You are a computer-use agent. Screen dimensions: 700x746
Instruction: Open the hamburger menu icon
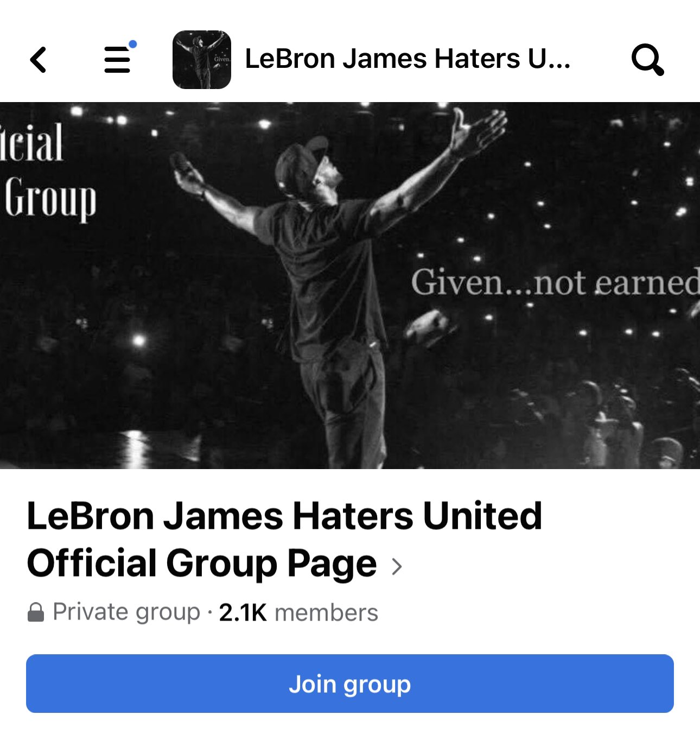click(x=117, y=59)
